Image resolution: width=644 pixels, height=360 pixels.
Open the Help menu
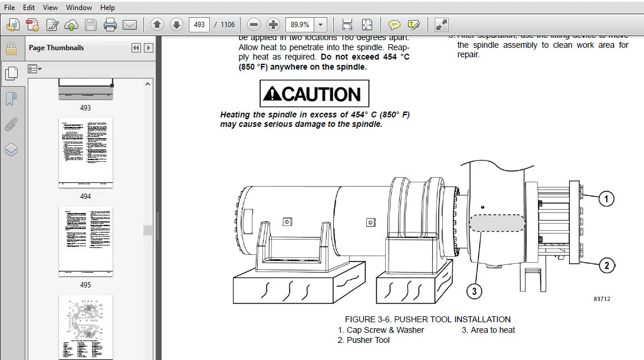[x=107, y=8]
